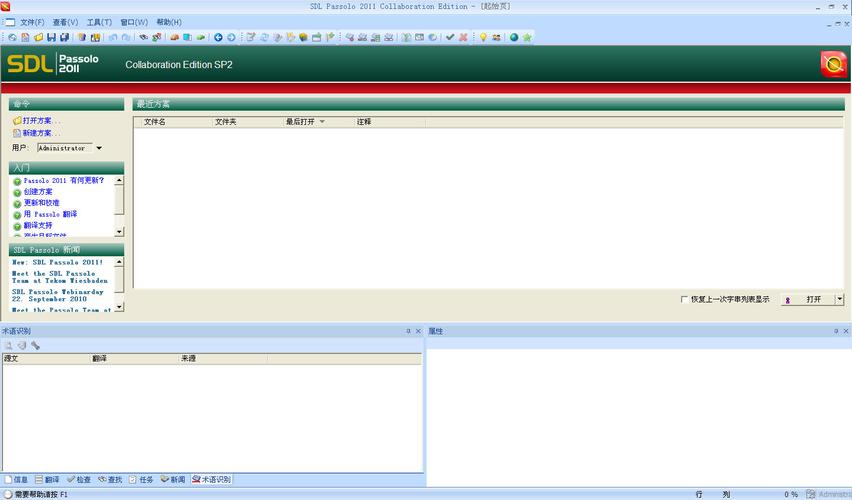Click the teal book toolbar icon
The height and width of the screenshot is (500, 852).
187,38
